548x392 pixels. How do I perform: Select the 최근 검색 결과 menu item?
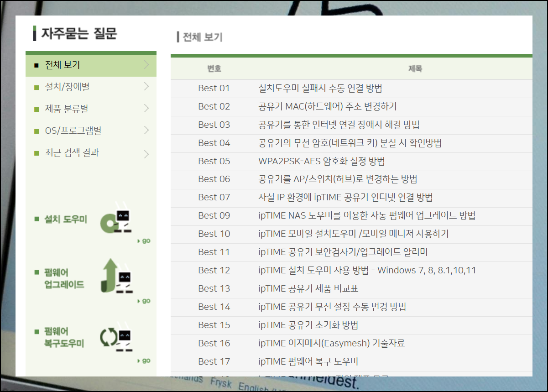tap(91, 152)
